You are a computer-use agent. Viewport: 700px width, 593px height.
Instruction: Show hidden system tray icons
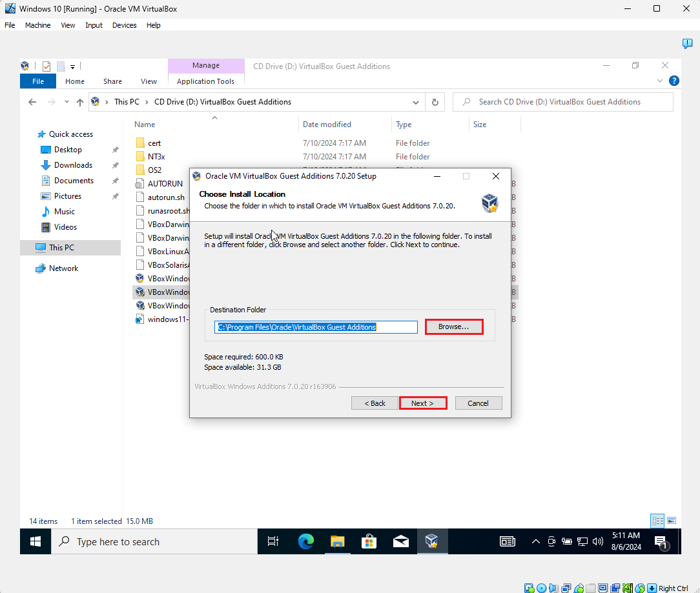(x=536, y=541)
